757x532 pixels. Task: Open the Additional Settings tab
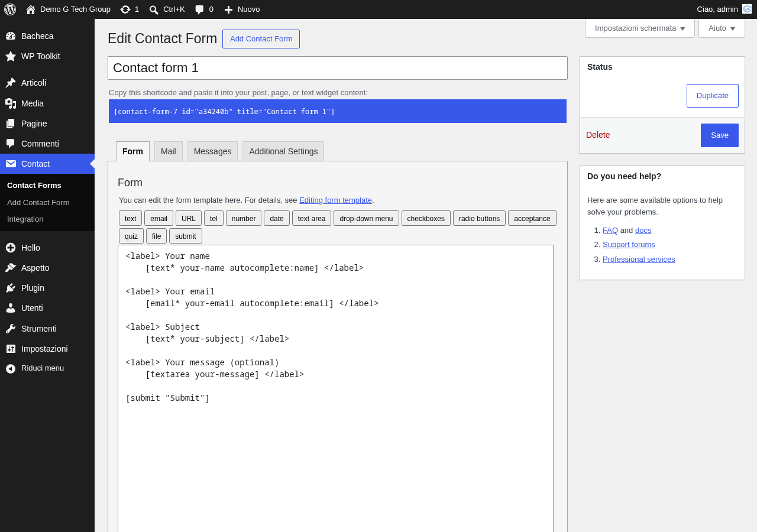283,151
